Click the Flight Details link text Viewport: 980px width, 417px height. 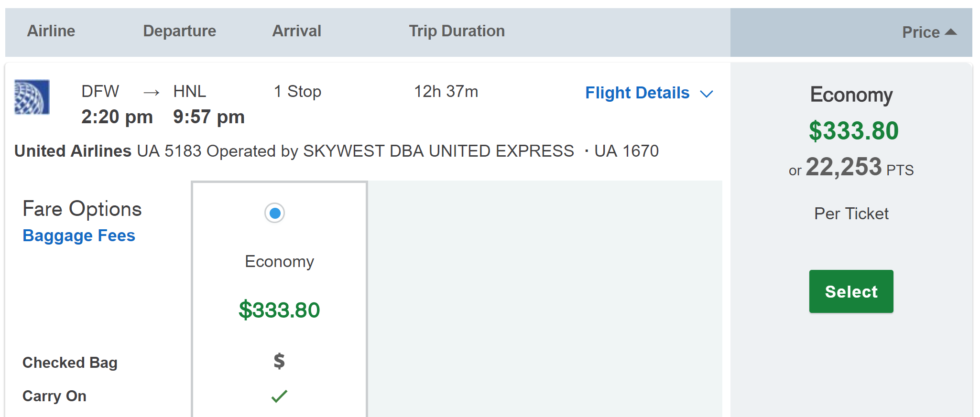point(637,93)
